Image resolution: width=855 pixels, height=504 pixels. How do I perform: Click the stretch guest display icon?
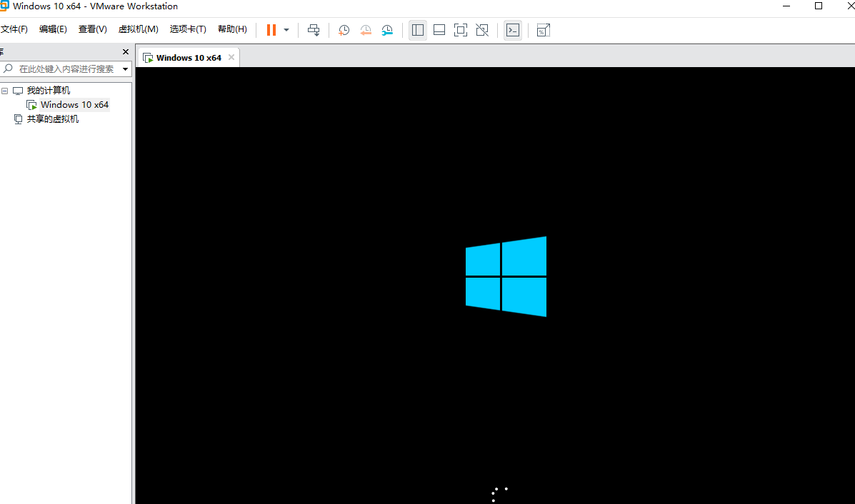click(x=543, y=30)
